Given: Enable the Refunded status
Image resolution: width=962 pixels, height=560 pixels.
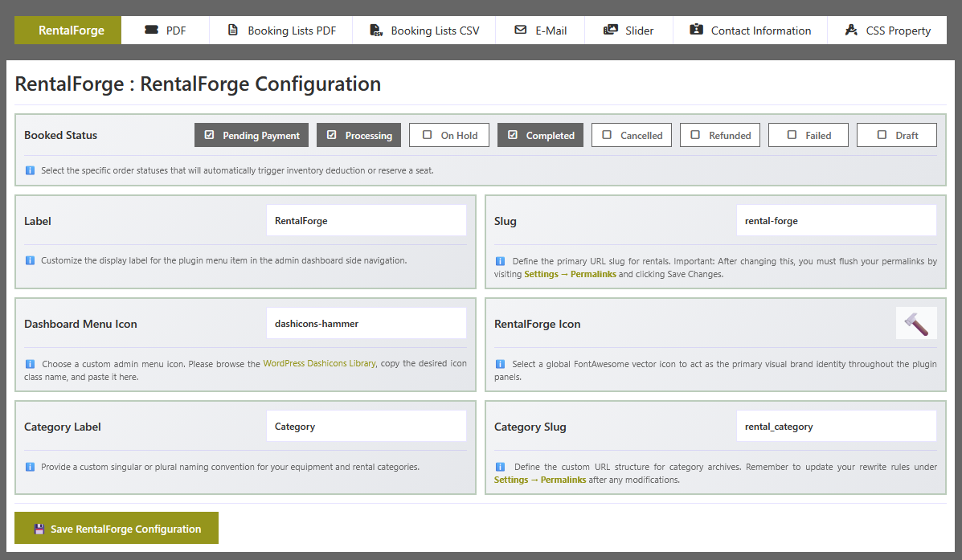Looking at the screenshot, I should coord(719,135).
